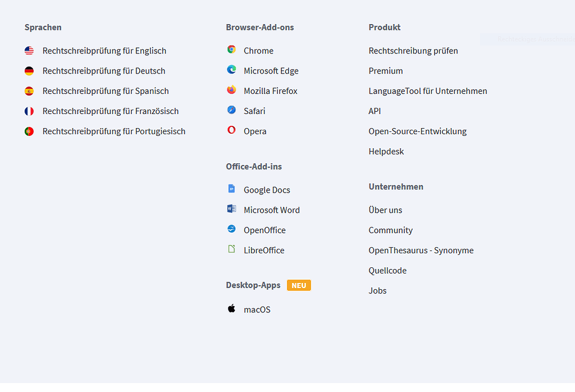Click the Microsoft Edge logo icon
575x392 pixels.
231,69
